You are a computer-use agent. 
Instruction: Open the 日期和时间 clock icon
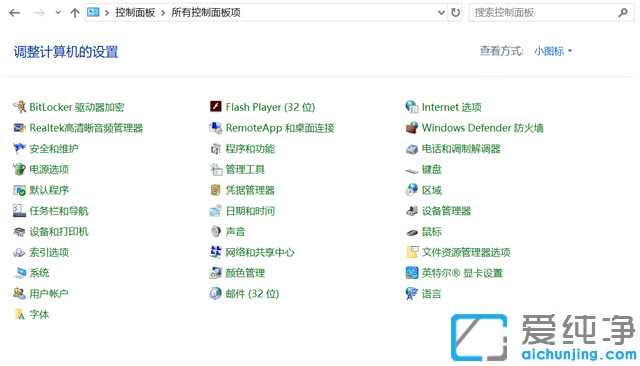pyautogui.click(x=216, y=211)
